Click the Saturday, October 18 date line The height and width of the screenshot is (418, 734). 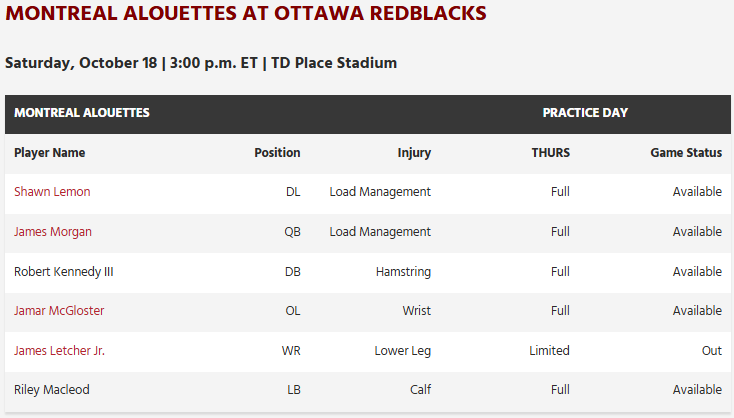coord(201,63)
